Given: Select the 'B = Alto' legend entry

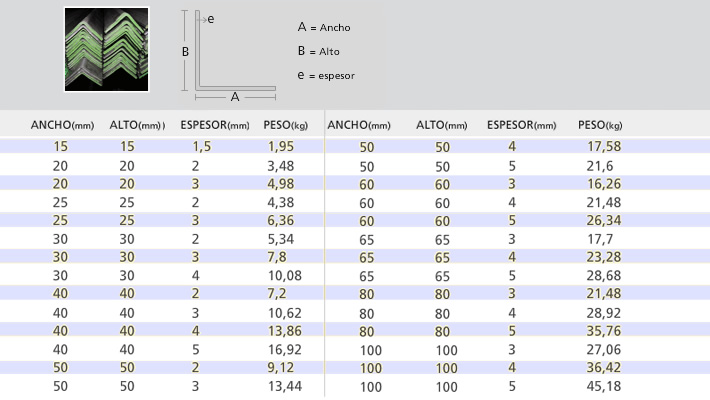Looking at the screenshot, I should (319, 52).
